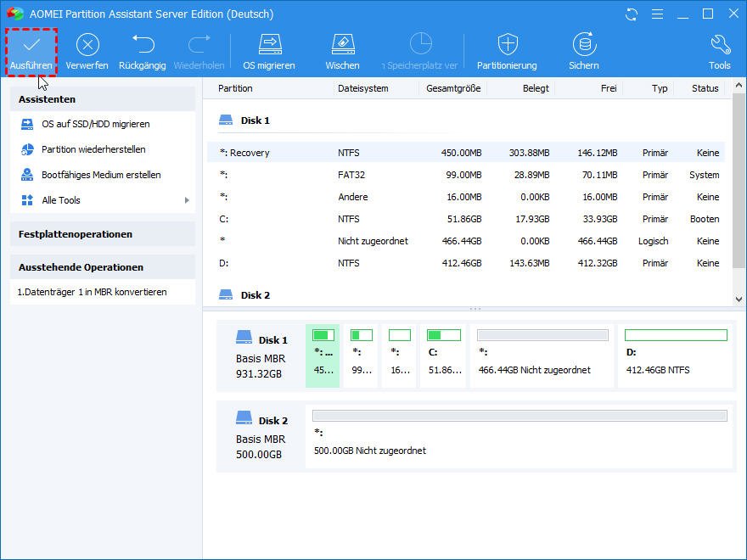Sort by the Gesamtgröße column header
This screenshot has width=747, height=560.
coord(452,88)
